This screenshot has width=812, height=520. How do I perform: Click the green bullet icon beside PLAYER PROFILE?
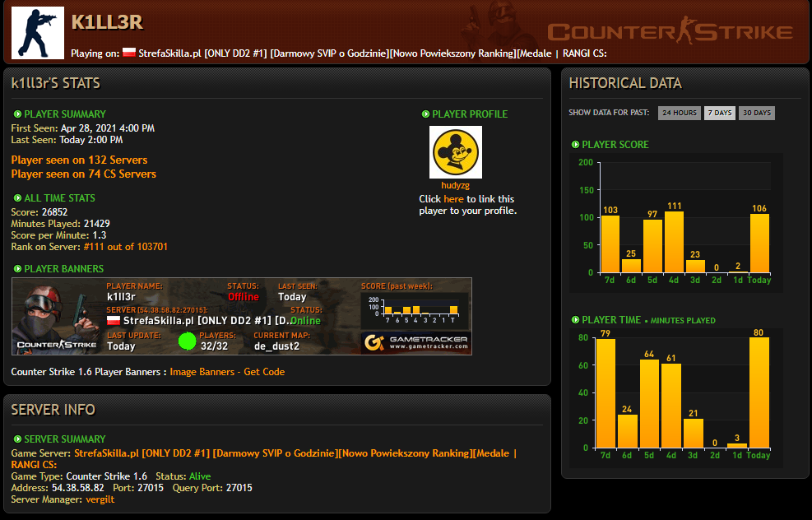[425, 114]
